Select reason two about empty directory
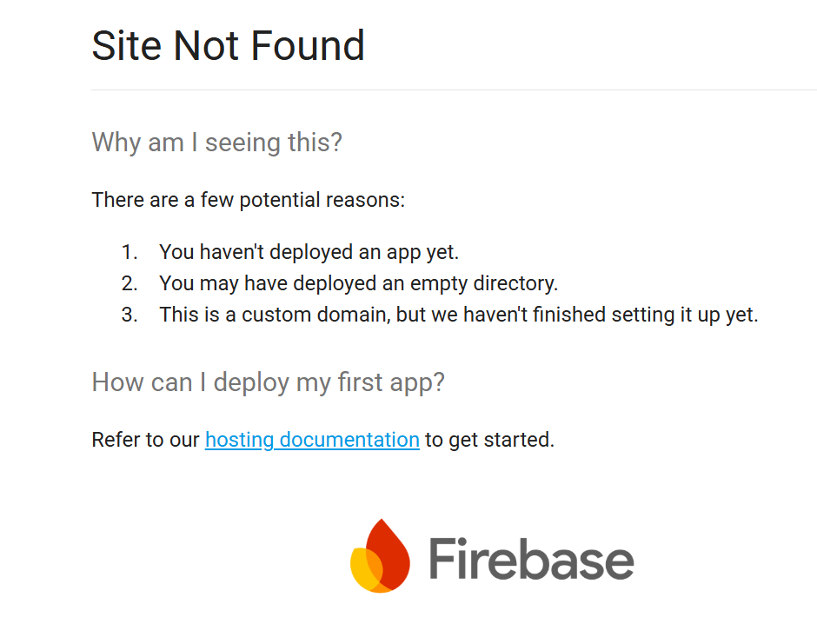 358,283
